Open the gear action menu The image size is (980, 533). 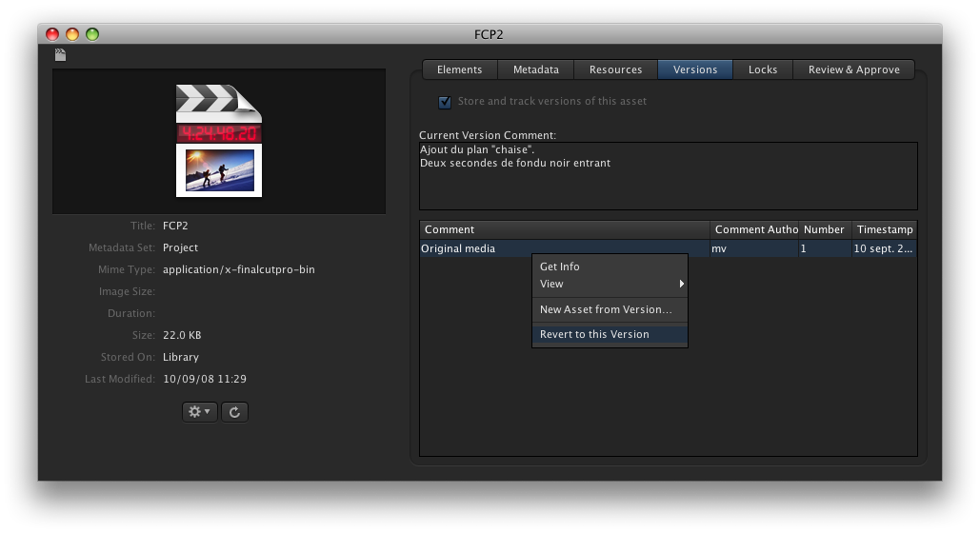click(200, 411)
